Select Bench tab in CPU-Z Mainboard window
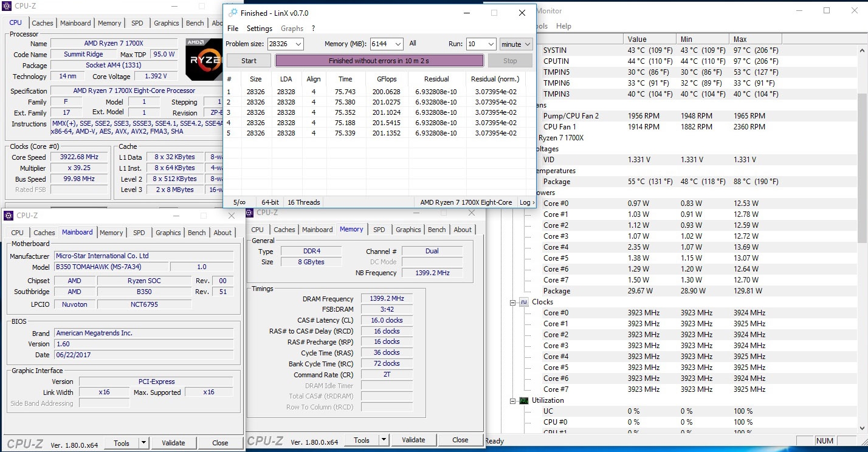This screenshot has width=868, height=452. click(196, 233)
